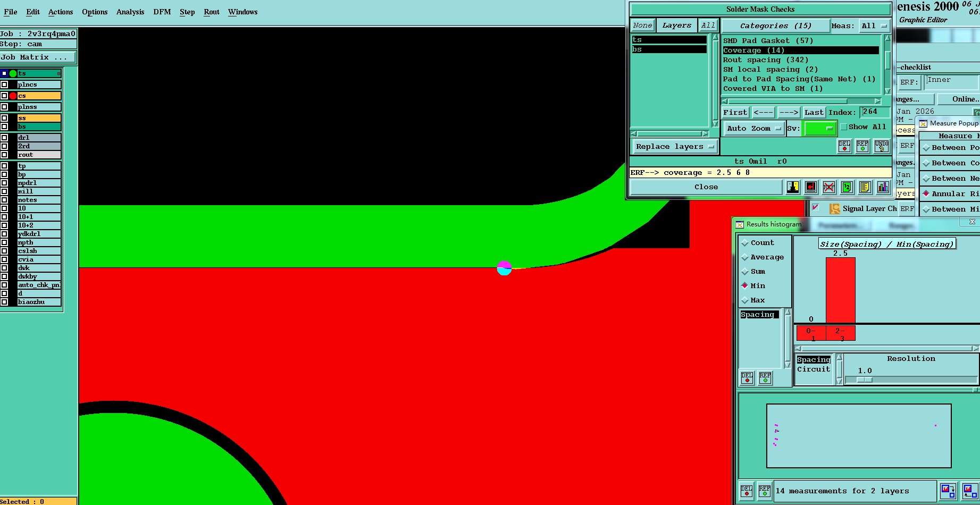The height and width of the screenshot is (505, 980).
Task: Click the DEL icon next to UNDO
Action: pyautogui.click(x=844, y=146)
